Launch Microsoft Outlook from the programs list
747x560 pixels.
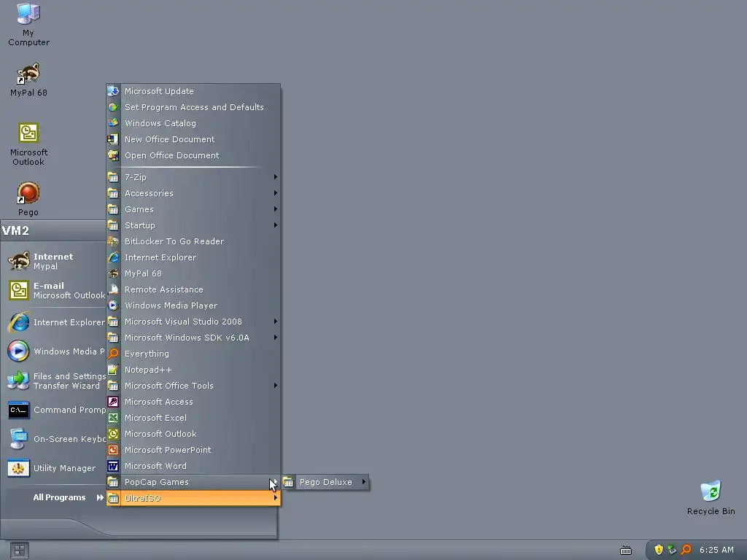(x=193, y=434)
